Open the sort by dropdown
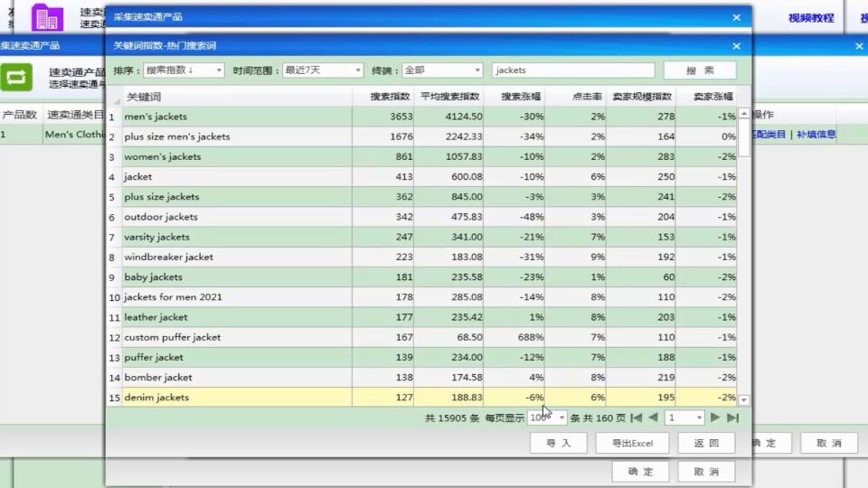The image size is (868, 488). click(x=184, y=70)
